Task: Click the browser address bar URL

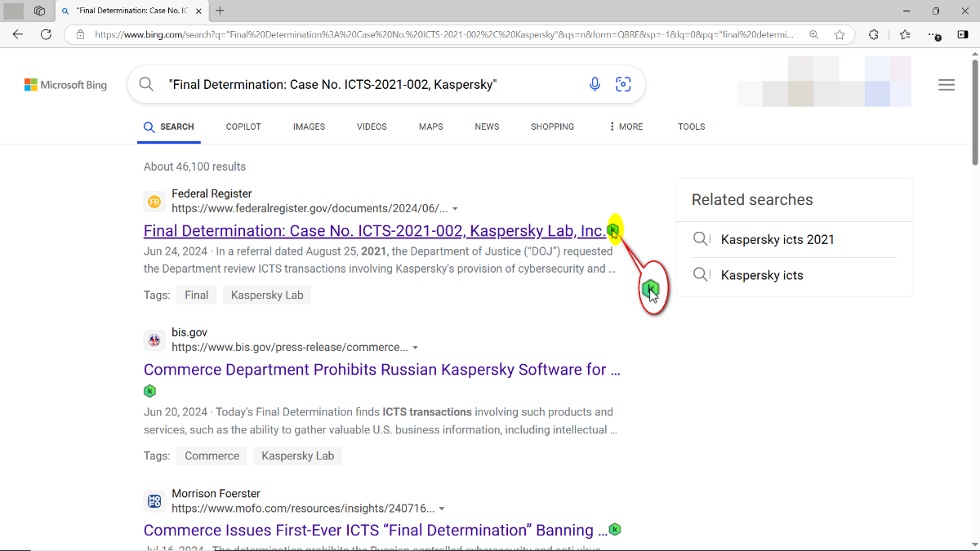Action: tap(443, 35)
